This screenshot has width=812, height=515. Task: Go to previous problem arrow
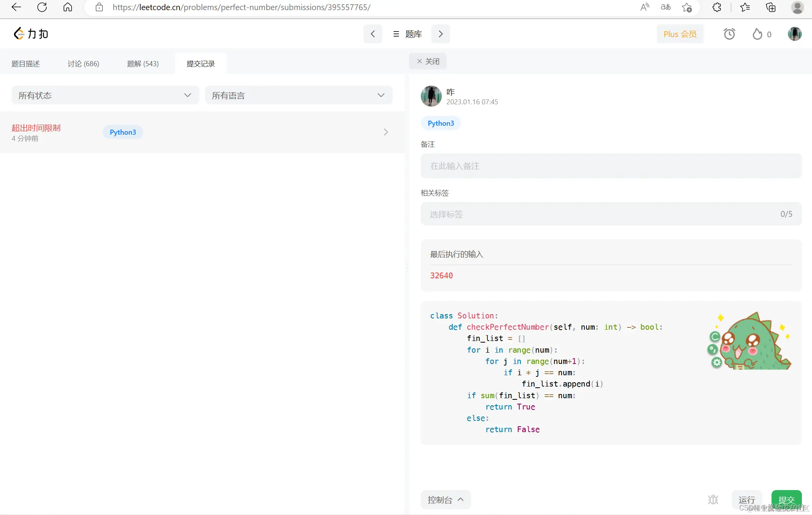(373, 34)
